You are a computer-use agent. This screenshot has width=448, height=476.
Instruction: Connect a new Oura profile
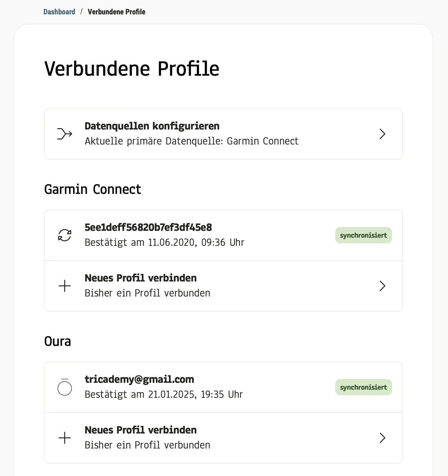(x=141, y=430)
